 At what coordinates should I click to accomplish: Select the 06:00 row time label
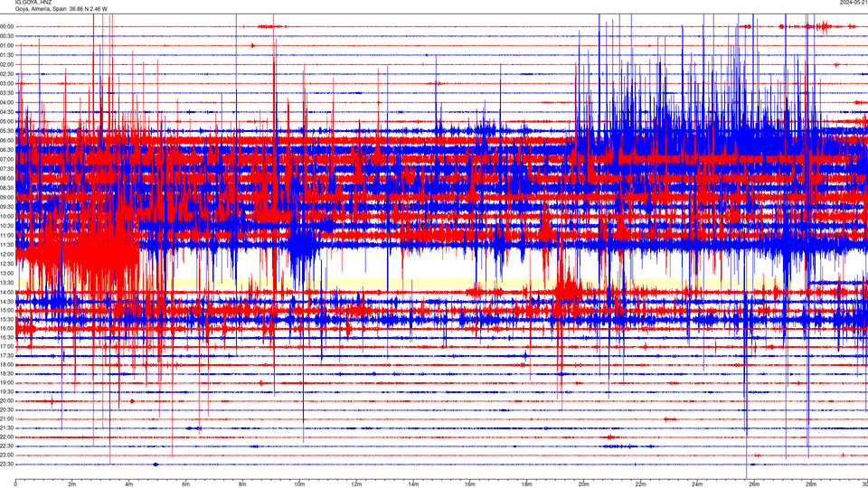(7, 141)
